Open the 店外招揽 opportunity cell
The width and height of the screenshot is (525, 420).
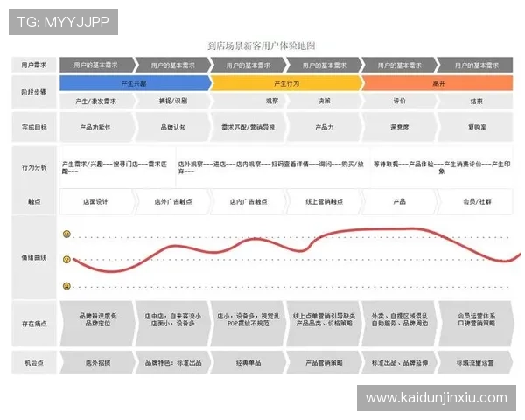[98, 363]
